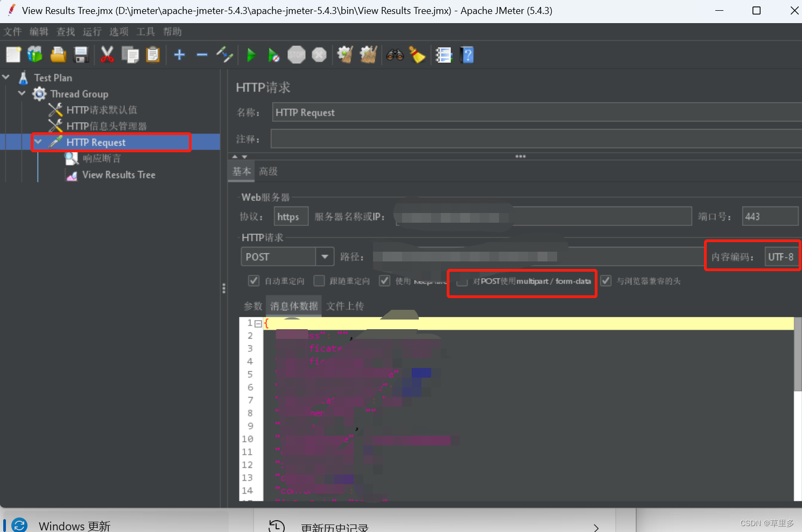Image resolution: width=802 pixels, height=532 pixels.
Task: Save the test plan with floppy icon
Action: pyautogui.click(x=81, y=54)
